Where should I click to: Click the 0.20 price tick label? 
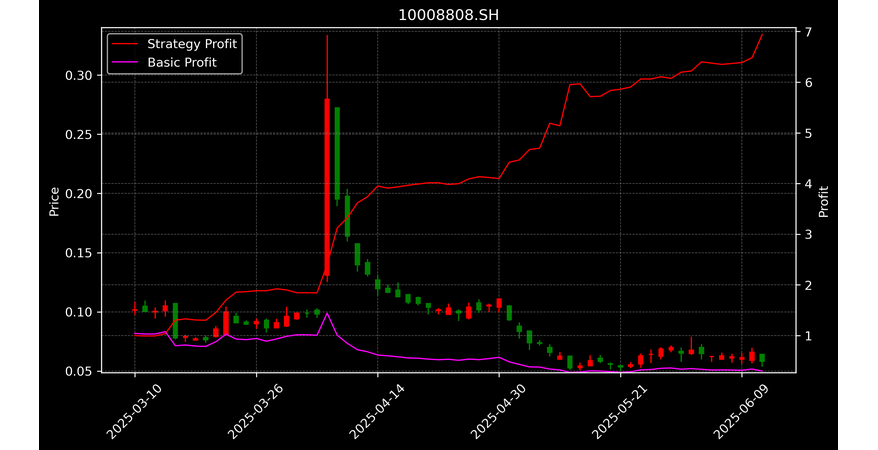[x=78, y=194]
